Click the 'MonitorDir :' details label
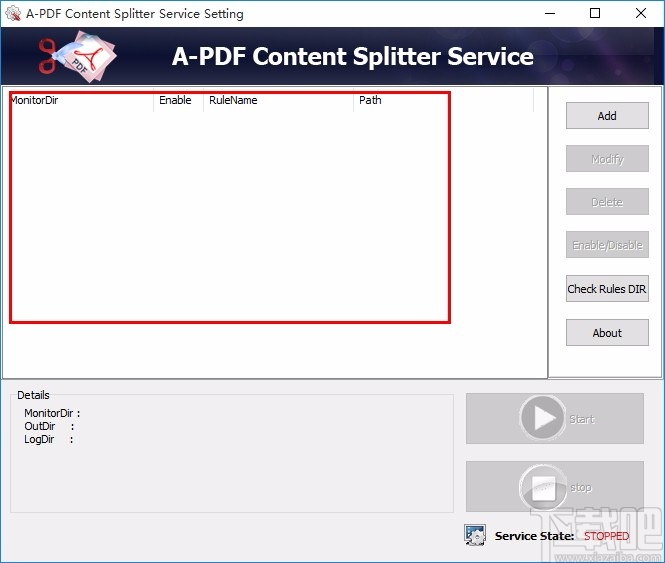This screenshot has height=563, width=665. click(52, 413)
